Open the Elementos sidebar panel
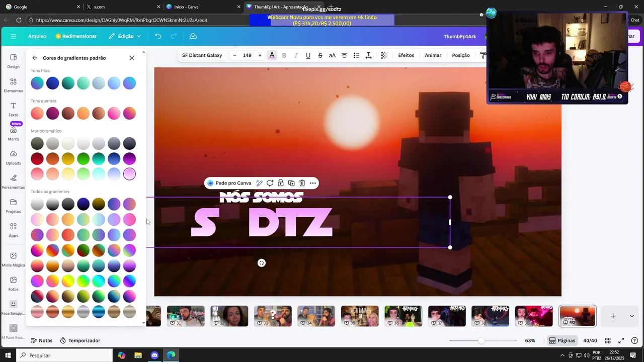 click(13, 85)
